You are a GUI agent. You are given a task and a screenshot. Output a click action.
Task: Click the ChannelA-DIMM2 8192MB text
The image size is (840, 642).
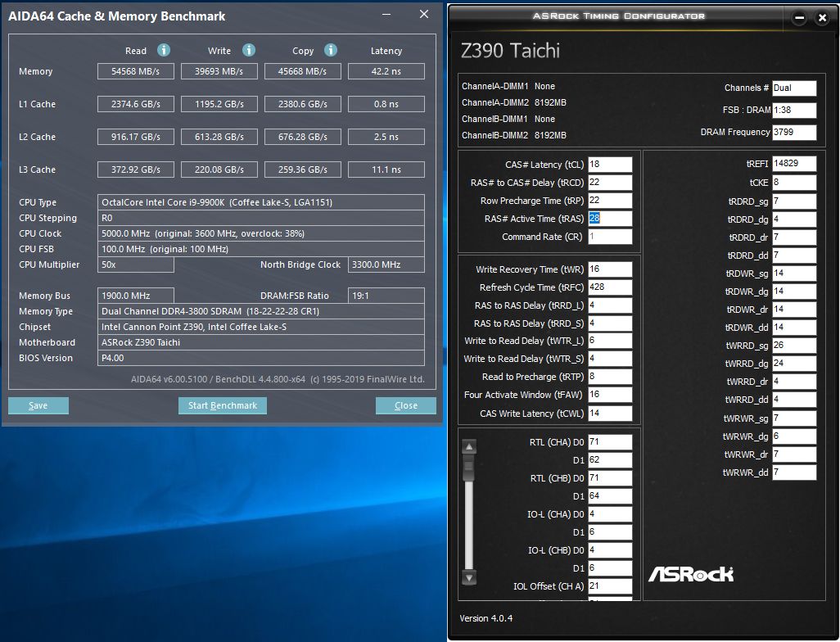click(x=514, y=102)
